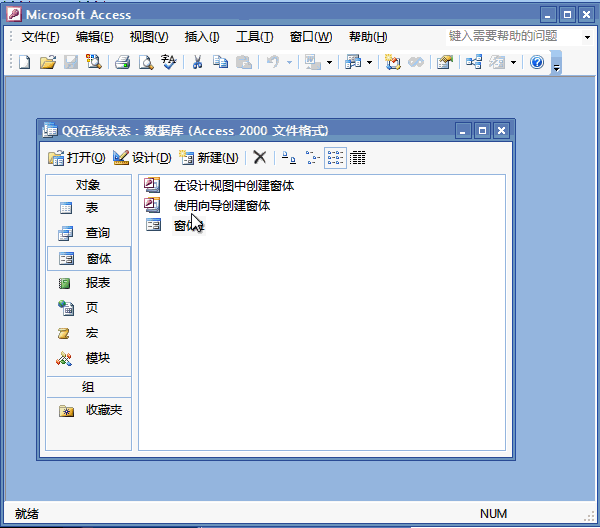600x528 pixels.
Task: Select 模块 in the objects bar
Action: [x=89, y=359]
